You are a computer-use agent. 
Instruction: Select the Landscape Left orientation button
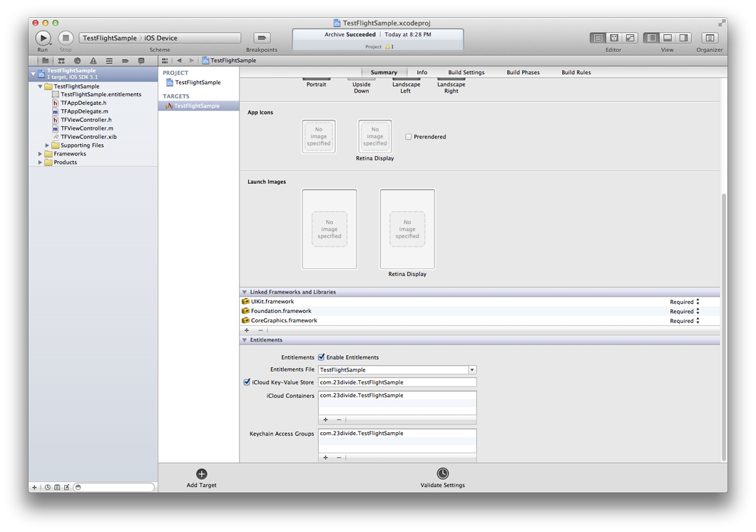406,85
